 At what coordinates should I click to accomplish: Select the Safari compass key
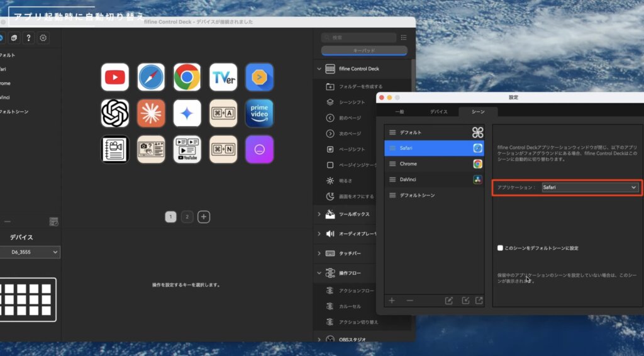(151, 77)
